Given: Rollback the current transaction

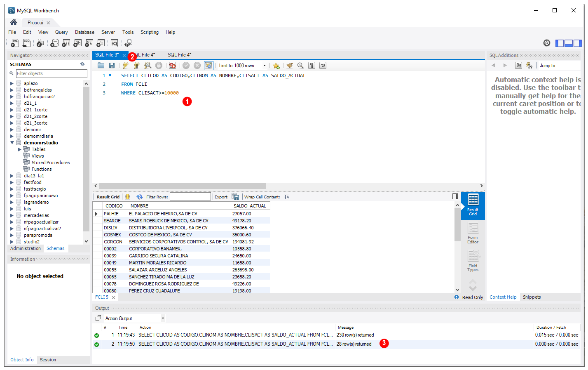Looking at the screenshot, I should coord(197,65).
